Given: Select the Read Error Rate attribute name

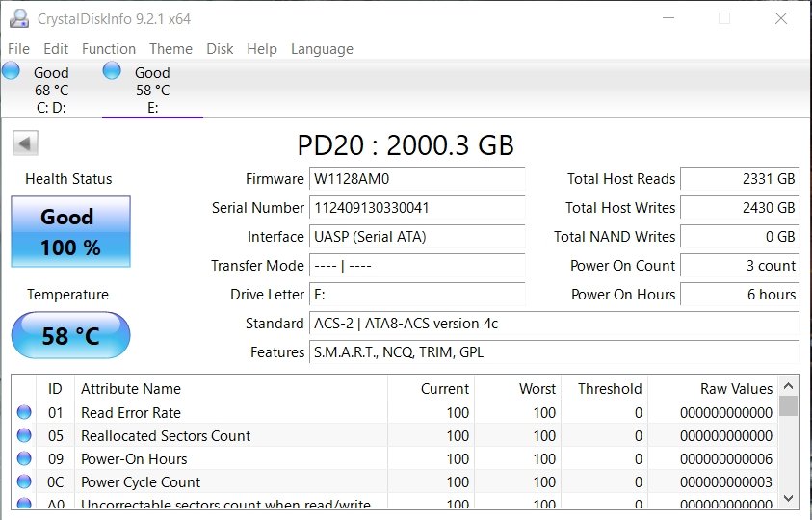Looking at the screenshot, I should (x=131, y=413).
